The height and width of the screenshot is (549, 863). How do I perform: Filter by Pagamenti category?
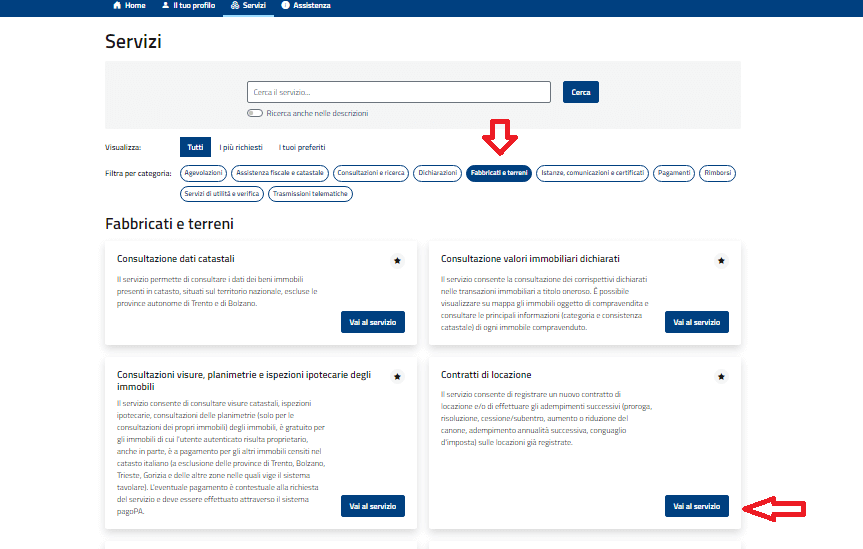tap(674, 173)
